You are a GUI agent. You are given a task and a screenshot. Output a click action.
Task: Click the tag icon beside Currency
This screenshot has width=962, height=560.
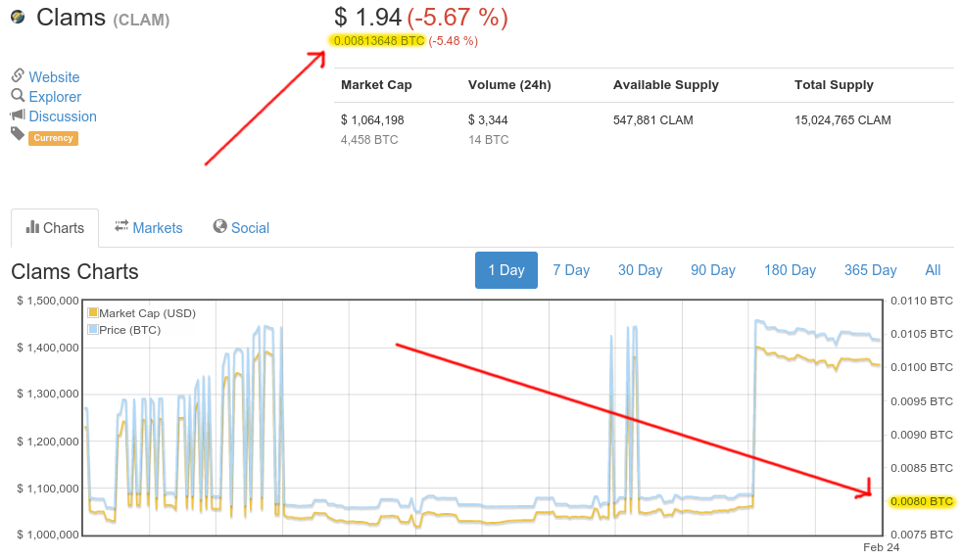click(x=18, y=134)
